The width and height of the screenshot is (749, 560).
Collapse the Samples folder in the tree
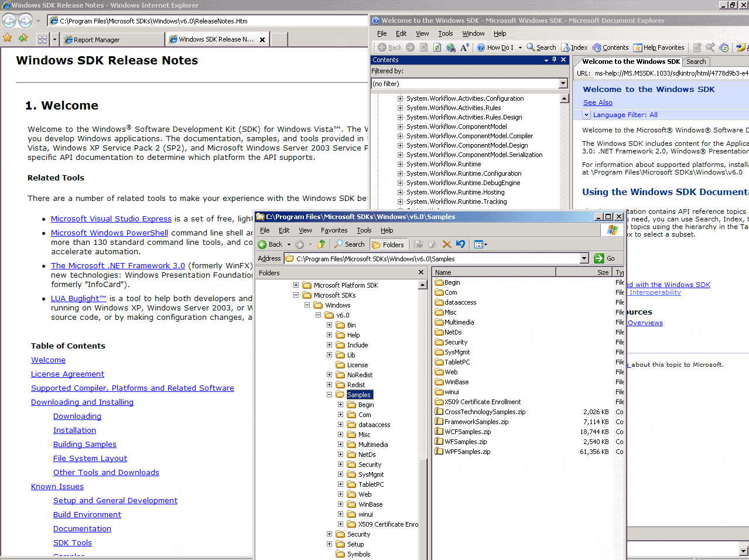329,395
